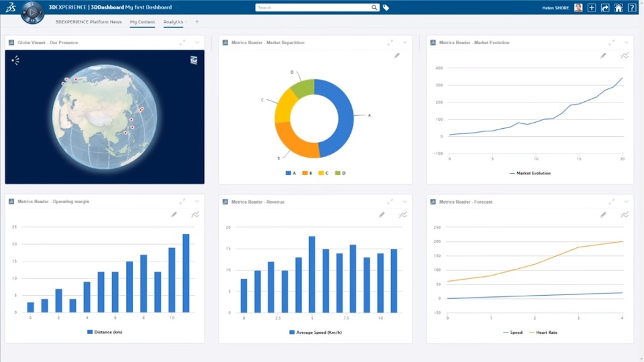This screenshot has height=362, width=644.
Task: Click the chart-type icon in Market Evolution
Action: 625,56
